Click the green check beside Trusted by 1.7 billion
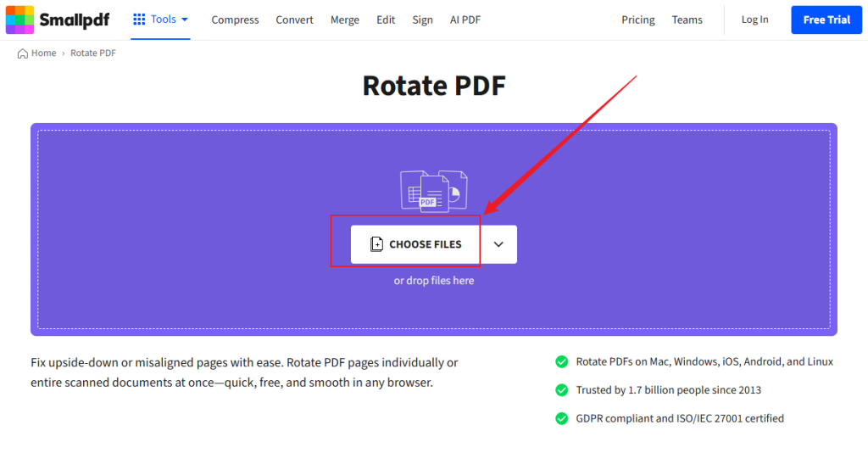Viewport: 868px width, 464px height. [562, 390]
